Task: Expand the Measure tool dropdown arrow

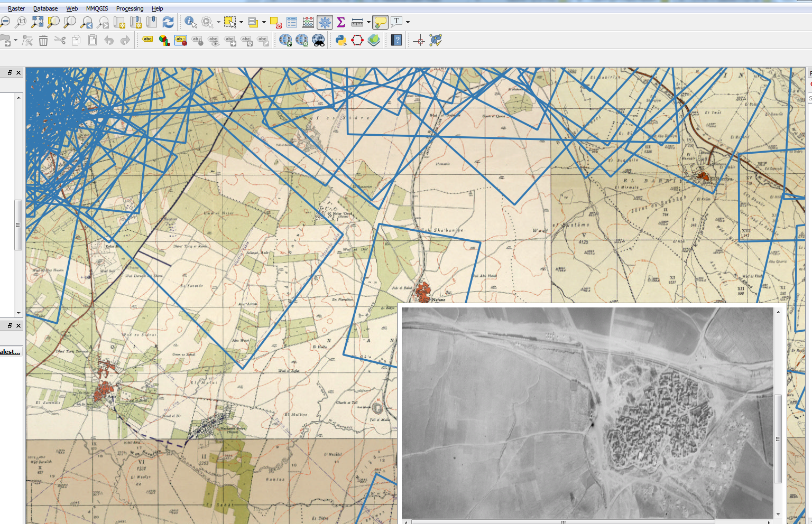Action: tap(368, 22)
